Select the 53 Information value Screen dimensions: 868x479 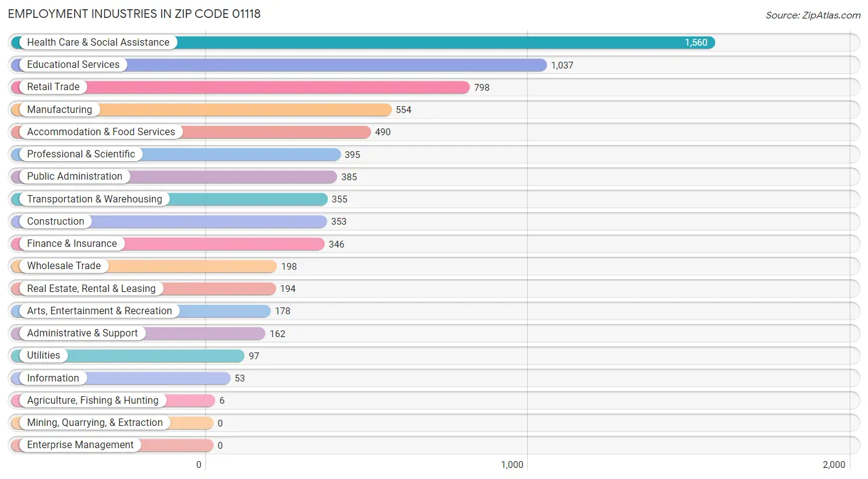click(240, 378)
